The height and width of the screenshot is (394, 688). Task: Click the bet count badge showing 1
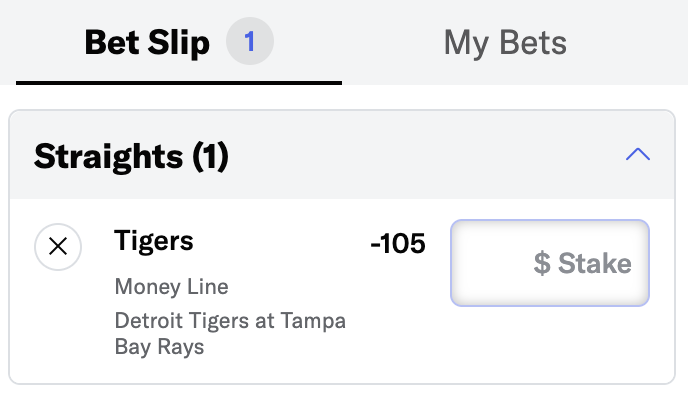pos(250,41)
